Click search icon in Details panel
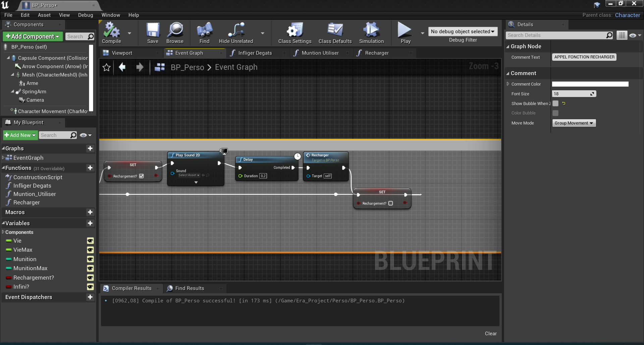 (609, 35)
